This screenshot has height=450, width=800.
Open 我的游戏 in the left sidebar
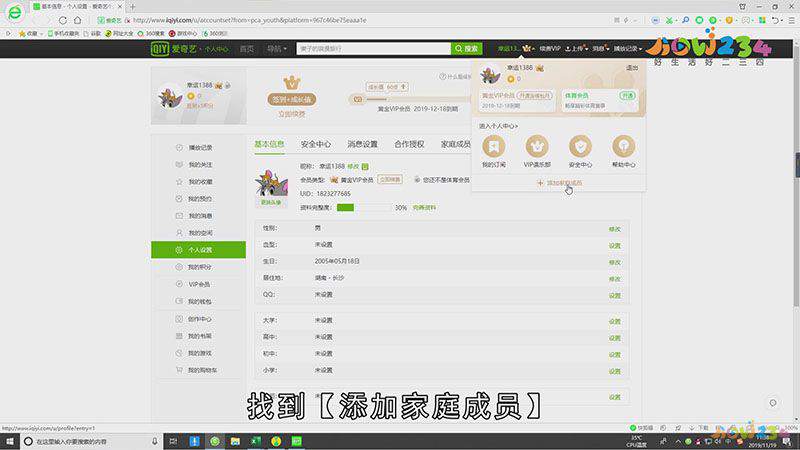pos(198,353)
